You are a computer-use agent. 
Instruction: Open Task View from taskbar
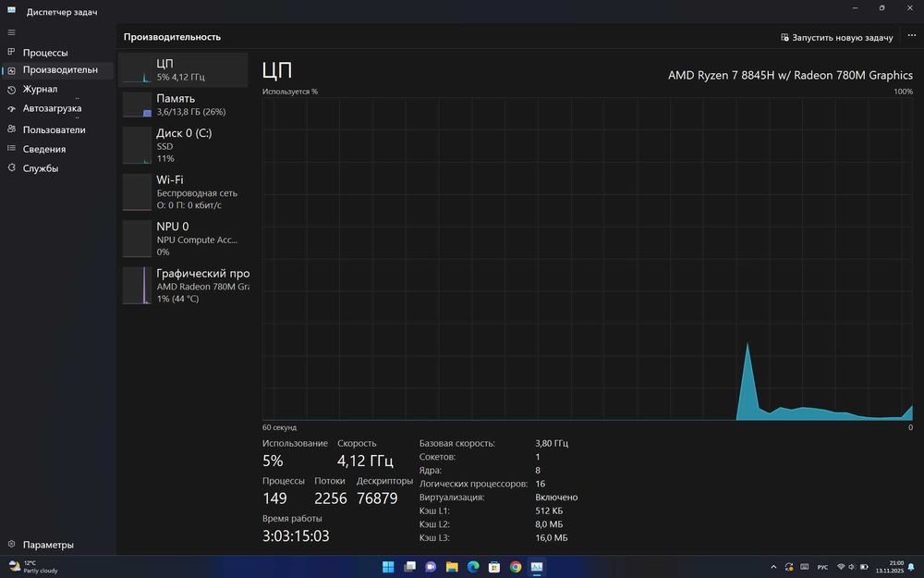click(409, 567)
